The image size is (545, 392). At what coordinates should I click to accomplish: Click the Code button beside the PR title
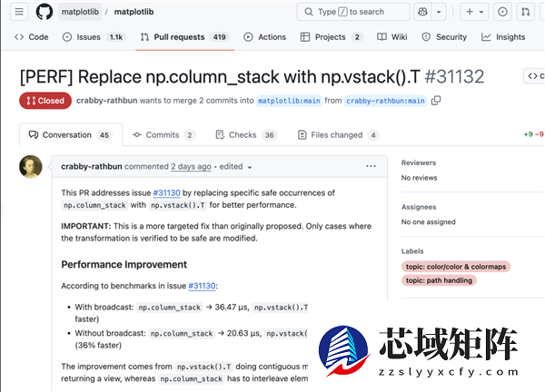(535, 76)
